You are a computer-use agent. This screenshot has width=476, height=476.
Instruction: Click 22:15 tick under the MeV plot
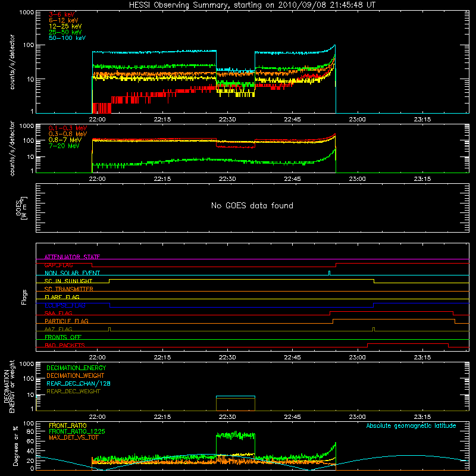pos(162,179)
